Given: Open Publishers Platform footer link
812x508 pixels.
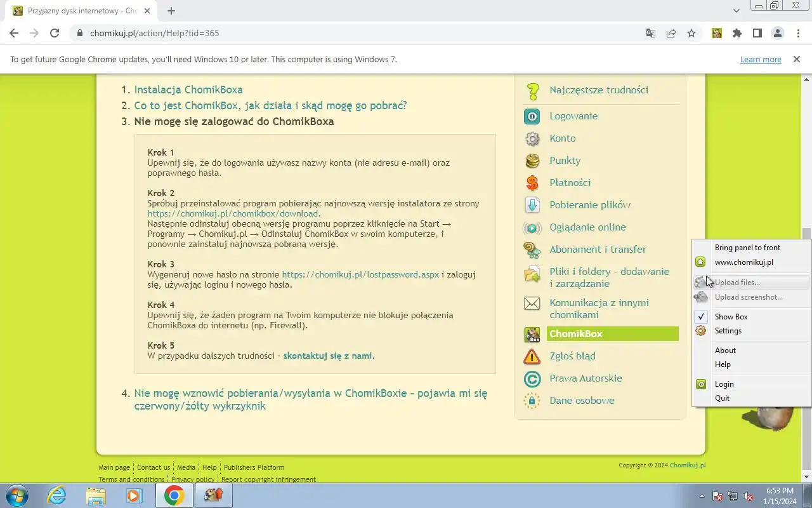Looking at the screenshot, I should point(254,467).
